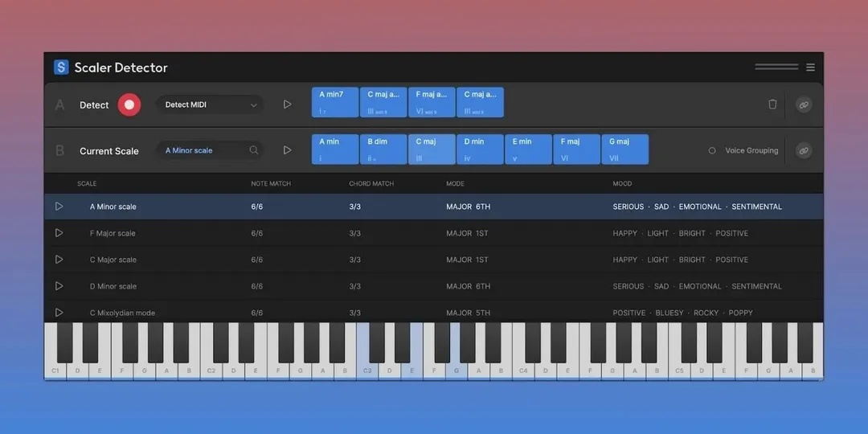
Task: Click the Current Scale label
Action: tap(109, 151)
